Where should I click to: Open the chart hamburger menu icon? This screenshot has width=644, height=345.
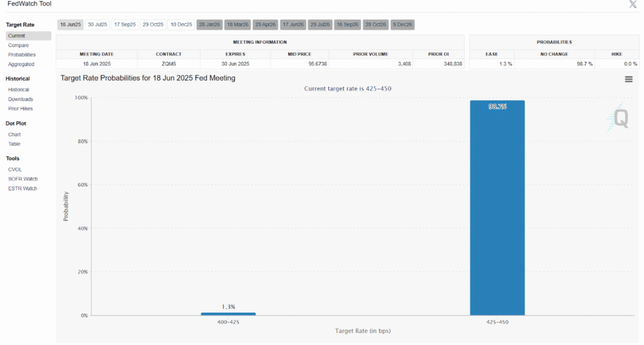pyautogui.click(x=628, y=79)
